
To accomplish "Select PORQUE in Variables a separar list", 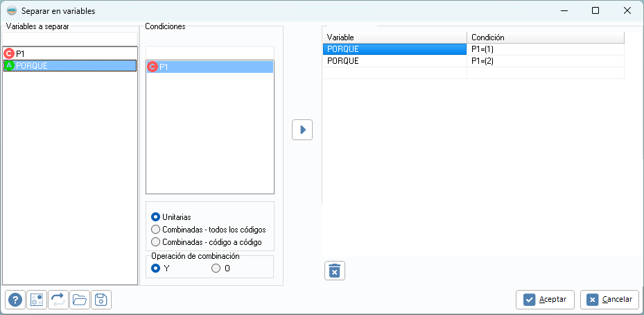I will point(31,65).
